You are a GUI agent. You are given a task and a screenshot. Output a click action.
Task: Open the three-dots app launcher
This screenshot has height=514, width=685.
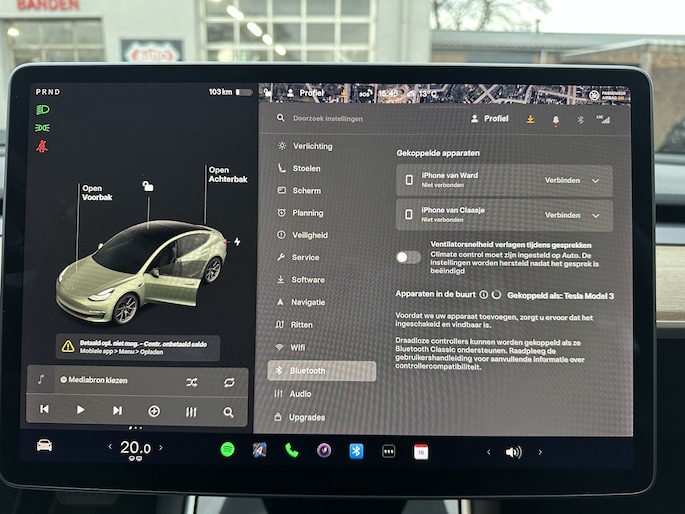(388, 451)
